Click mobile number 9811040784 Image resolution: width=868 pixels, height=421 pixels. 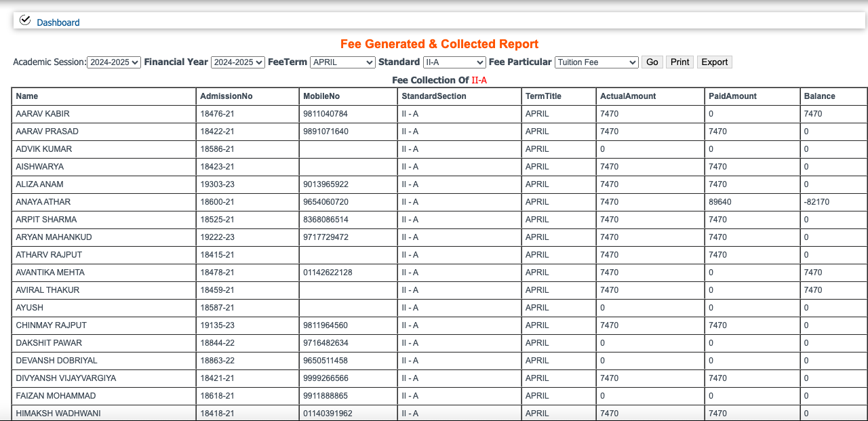325,114
